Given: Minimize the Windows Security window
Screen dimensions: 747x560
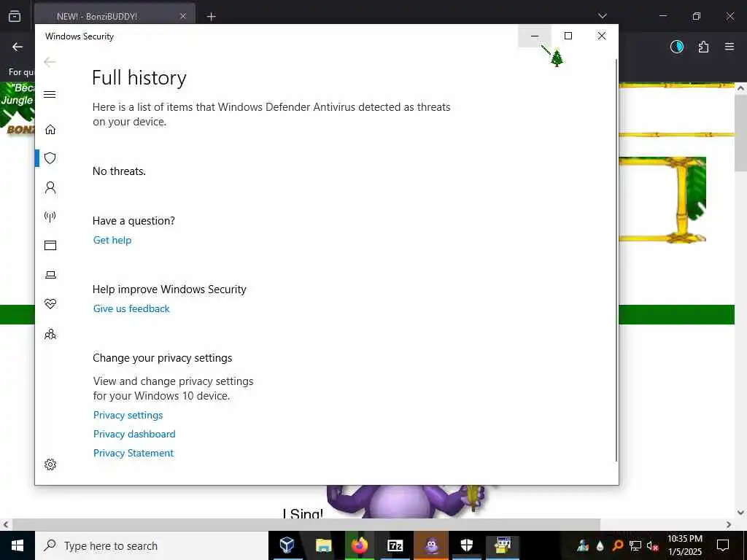Looking at the screenshot, I should click(535, 36).
